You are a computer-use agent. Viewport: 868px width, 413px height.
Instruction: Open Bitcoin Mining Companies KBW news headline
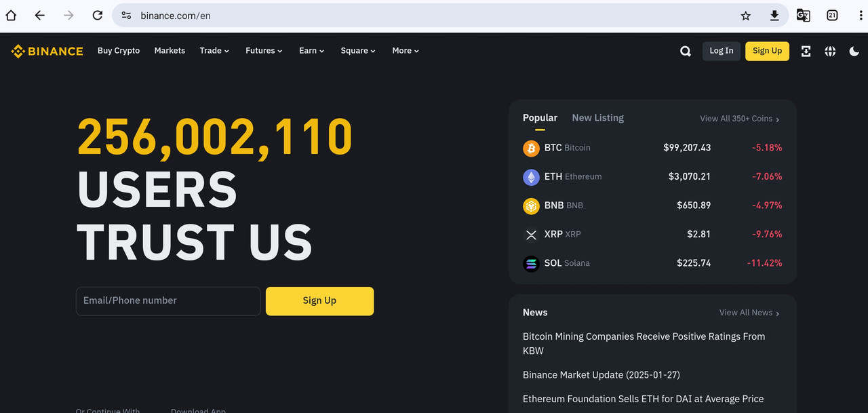pyautogui.click(x=644, y=344)
